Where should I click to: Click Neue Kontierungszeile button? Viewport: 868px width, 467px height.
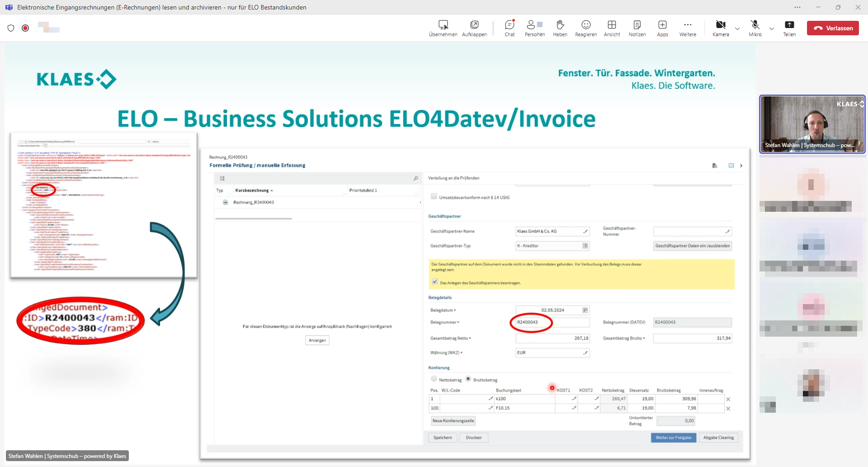(x=453, y=421)
